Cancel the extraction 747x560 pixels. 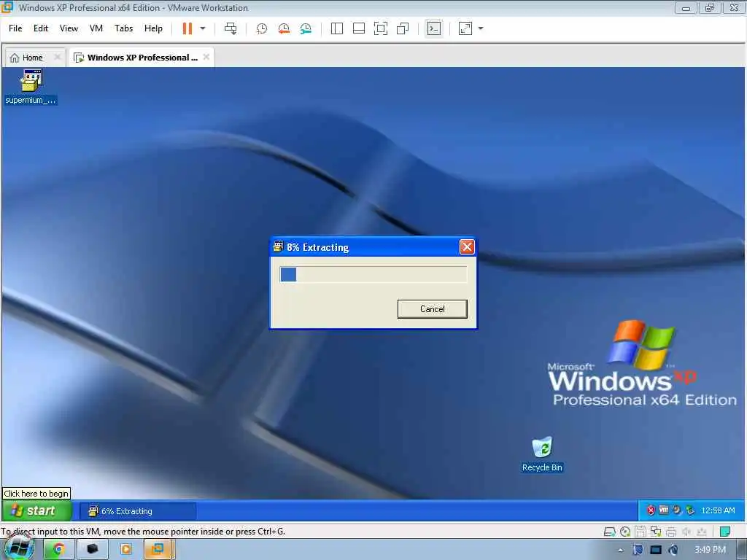(x=432, y=309)
